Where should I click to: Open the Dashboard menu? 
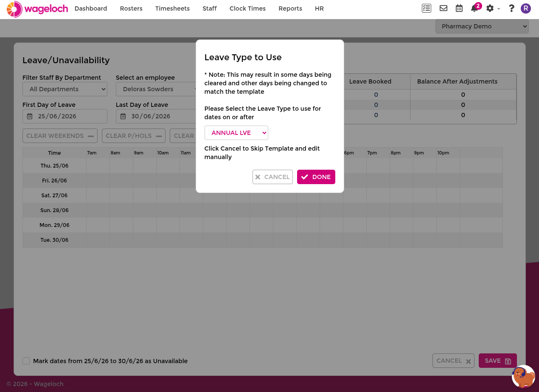(x=91, y=8)
